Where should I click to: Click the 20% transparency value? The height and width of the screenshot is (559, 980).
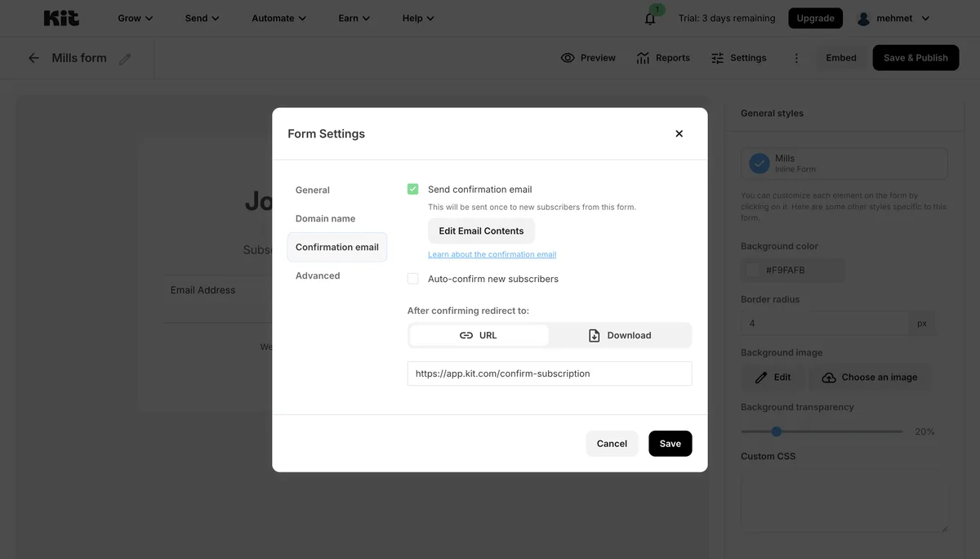924,432
